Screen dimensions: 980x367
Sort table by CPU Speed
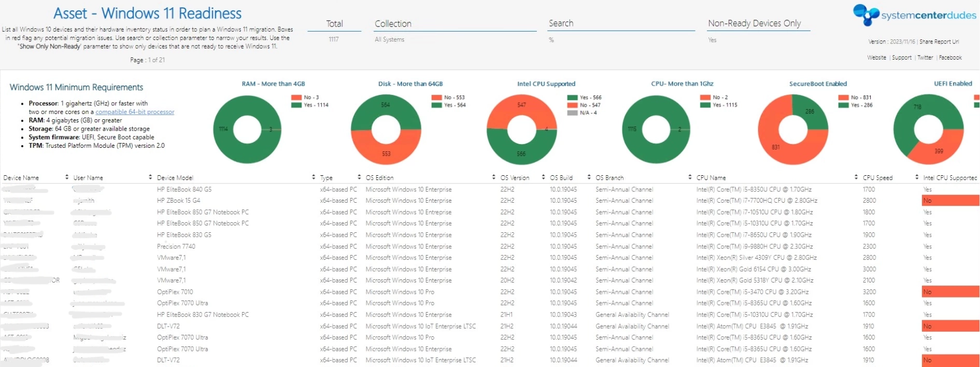(917, 177)
